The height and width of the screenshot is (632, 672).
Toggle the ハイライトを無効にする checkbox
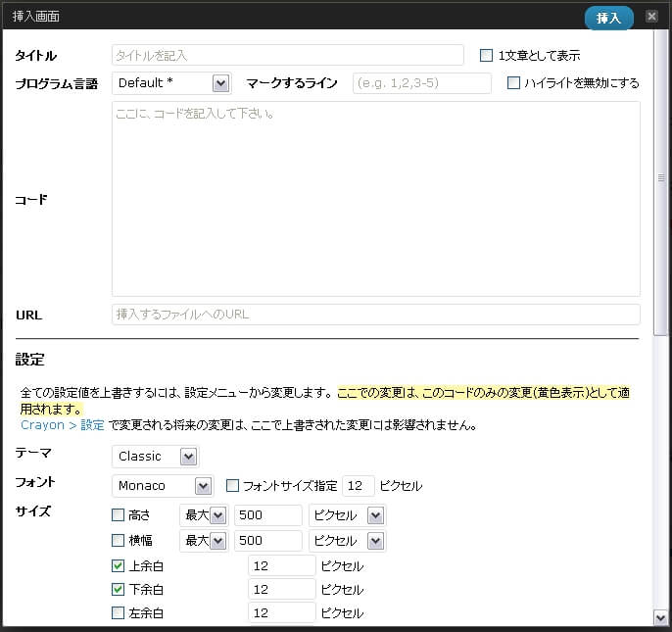(x=513, y=83)
